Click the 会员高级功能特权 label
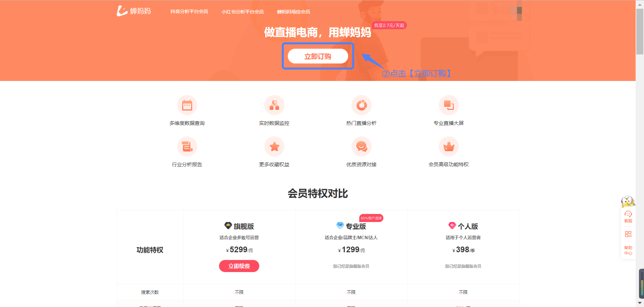 click(448, 165)
